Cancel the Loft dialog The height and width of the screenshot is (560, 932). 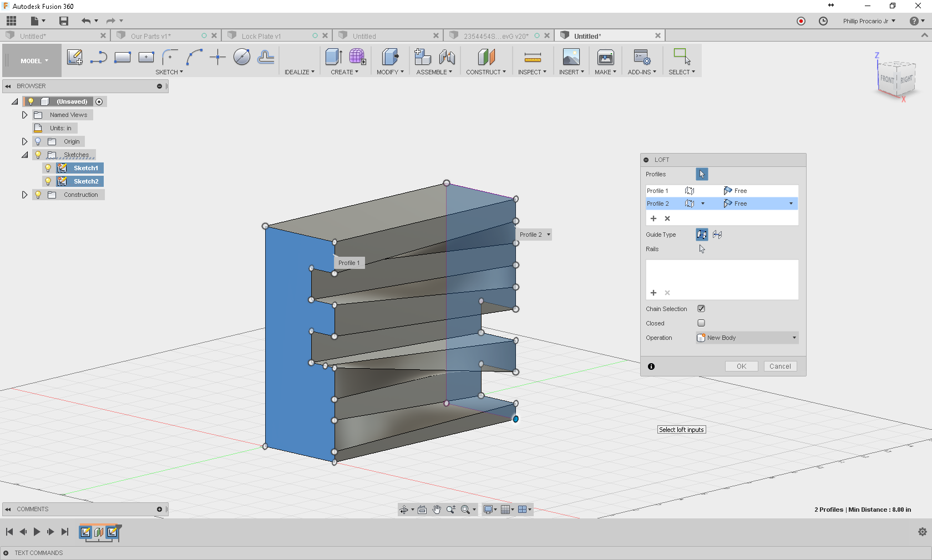pos(780,366)
